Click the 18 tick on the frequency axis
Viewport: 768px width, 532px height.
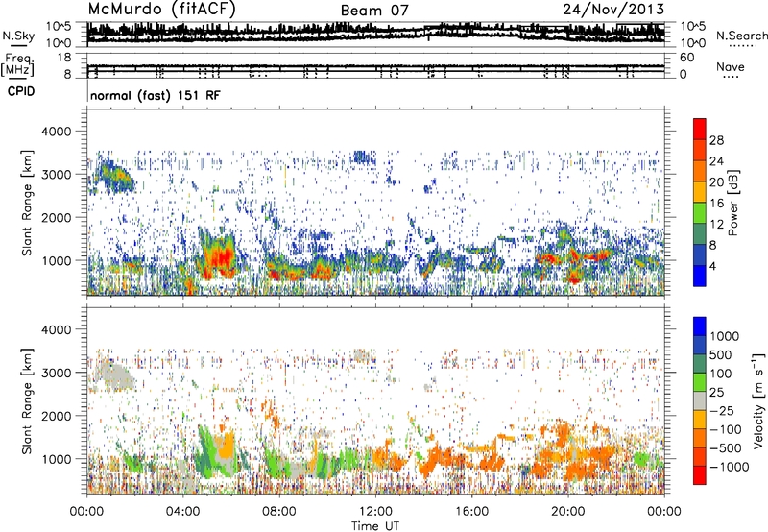pyautogui.click(x=64, y=58)
